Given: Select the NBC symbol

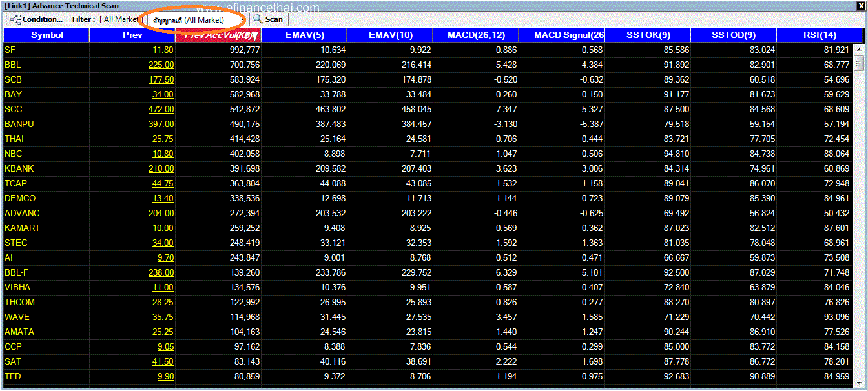Looking at the screenshot, I should pyautogui.click(x=13, y=154).
